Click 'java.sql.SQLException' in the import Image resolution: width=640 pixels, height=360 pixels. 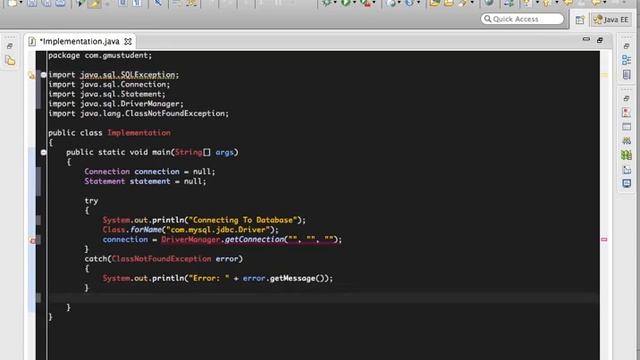click(x=127, y=75)
